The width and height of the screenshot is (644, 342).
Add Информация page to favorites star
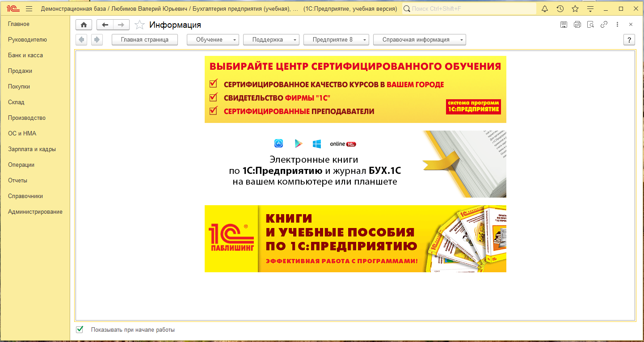tap(139, 25)
